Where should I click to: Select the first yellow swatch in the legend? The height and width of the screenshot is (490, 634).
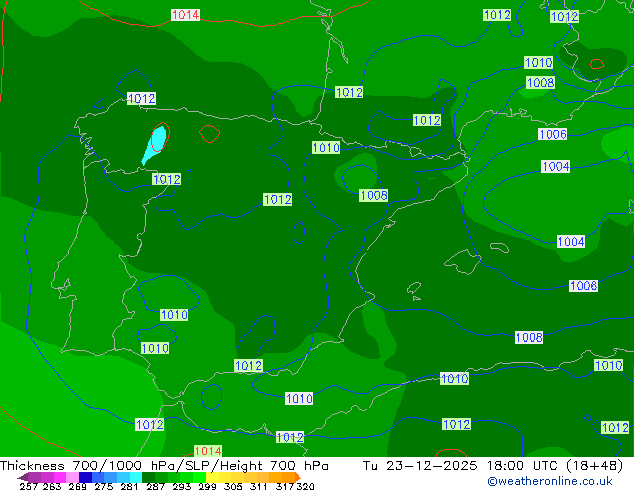pyautogui.click(x=212, y=477)
